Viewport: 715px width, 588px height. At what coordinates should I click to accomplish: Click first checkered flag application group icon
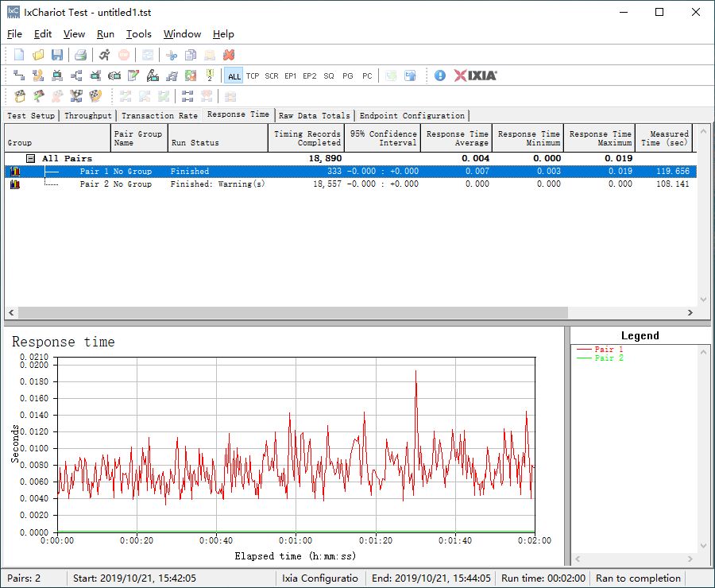(20, 96)
